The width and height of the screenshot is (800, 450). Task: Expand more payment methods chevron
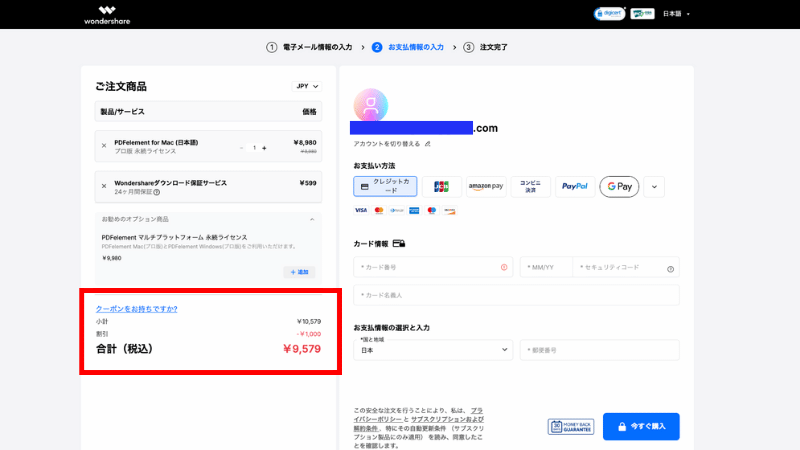(654, 187)
